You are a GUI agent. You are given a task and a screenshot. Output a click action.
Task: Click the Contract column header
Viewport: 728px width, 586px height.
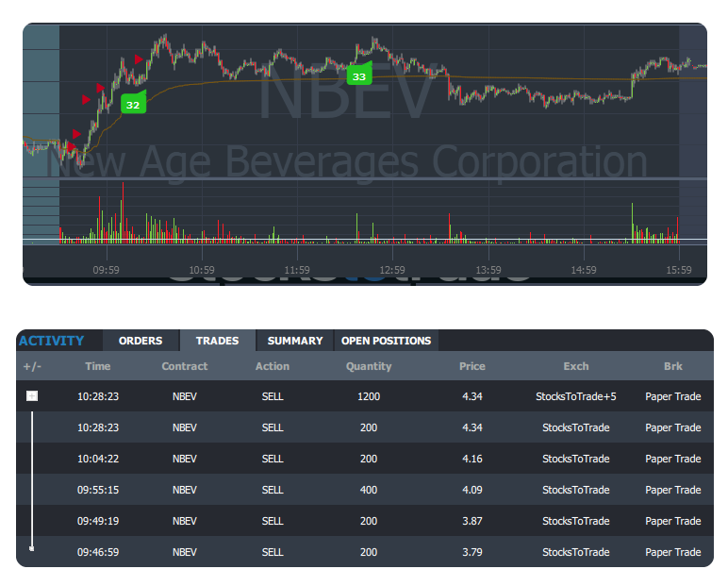click(185, 366)
